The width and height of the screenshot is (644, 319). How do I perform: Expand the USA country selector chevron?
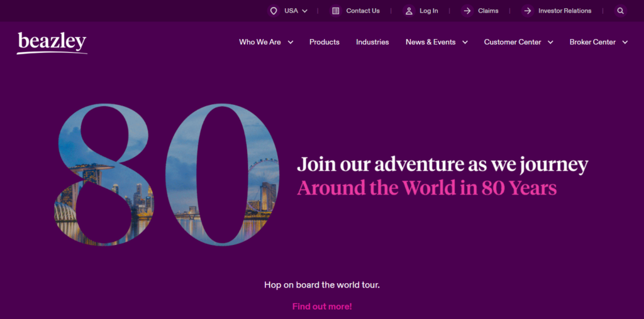pyautogui.click(x=305, y=11)
